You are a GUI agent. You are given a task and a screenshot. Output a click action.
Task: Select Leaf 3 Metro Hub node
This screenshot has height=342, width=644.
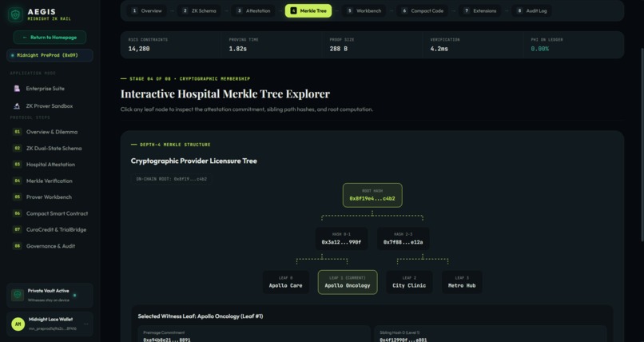coord(462,282)
